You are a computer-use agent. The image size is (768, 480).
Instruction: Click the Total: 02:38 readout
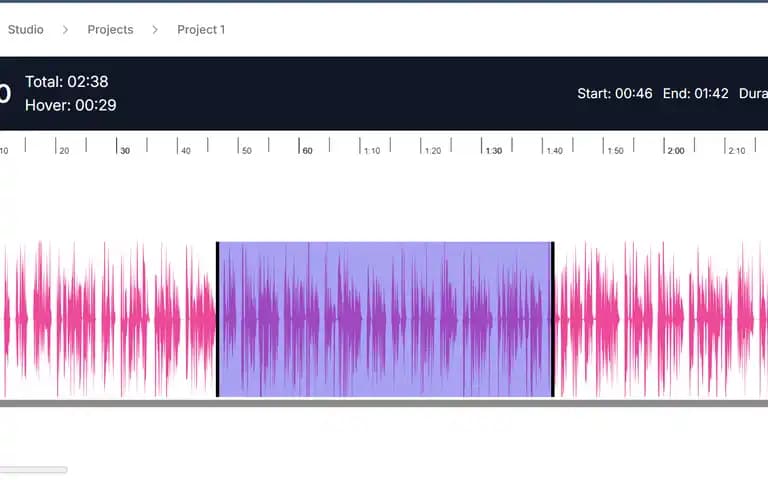pyautogui.click(x=67, y=81)
